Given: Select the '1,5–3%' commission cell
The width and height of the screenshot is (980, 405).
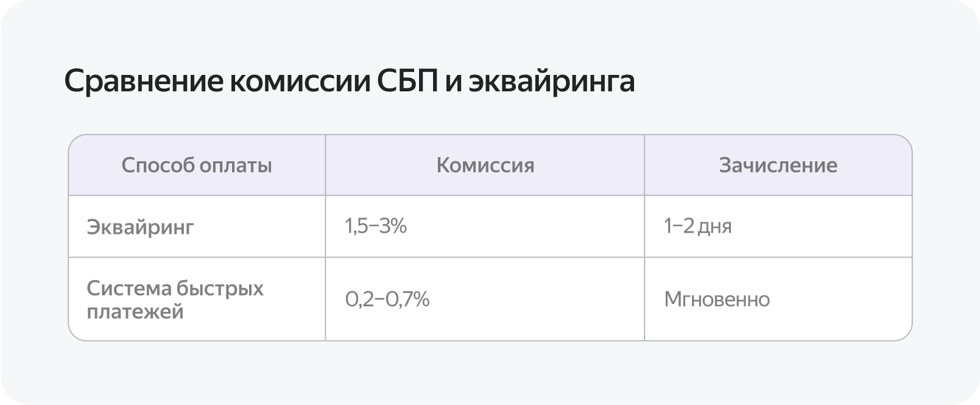Looking at the screenshot, I should click(x=376, y=226).
